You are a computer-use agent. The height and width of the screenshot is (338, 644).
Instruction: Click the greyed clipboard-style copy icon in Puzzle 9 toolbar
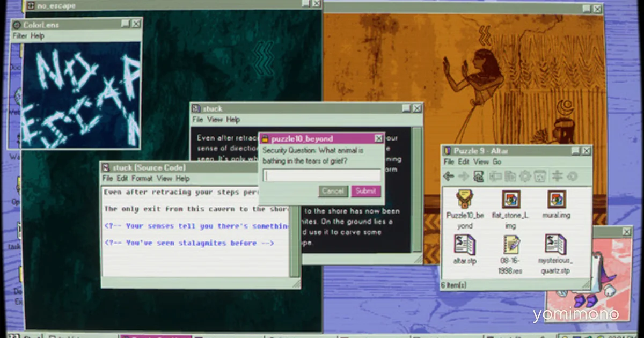(x=510, y=176)
